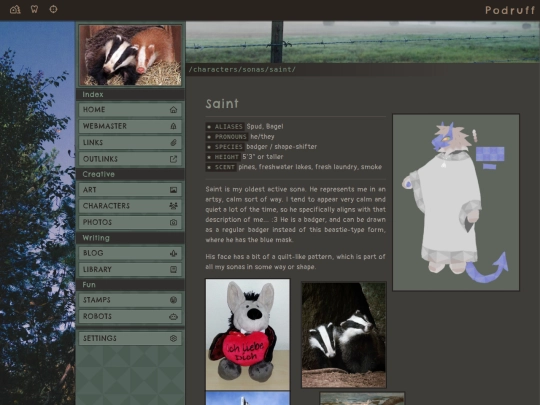Click the circular target icon in top bar
The height and width of the screenshot is (405, 540).
(x=53, y=9)
